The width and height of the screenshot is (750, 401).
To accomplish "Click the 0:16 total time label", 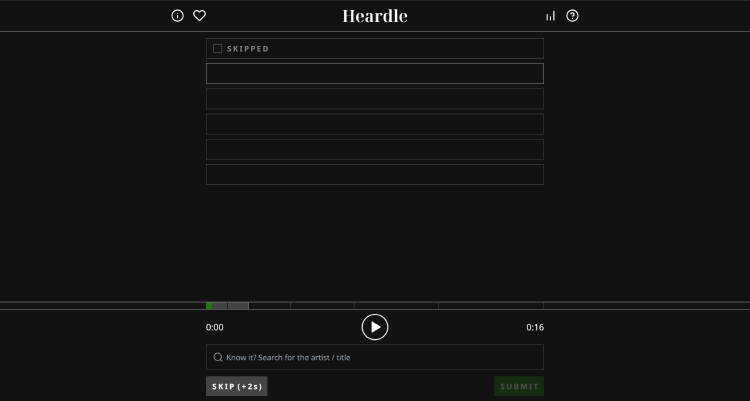I will (x=535, y=327).
